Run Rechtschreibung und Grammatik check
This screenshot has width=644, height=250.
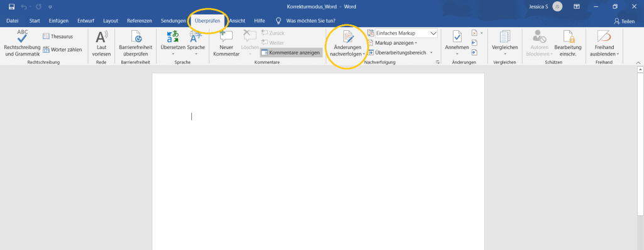[x=22, y=43]
